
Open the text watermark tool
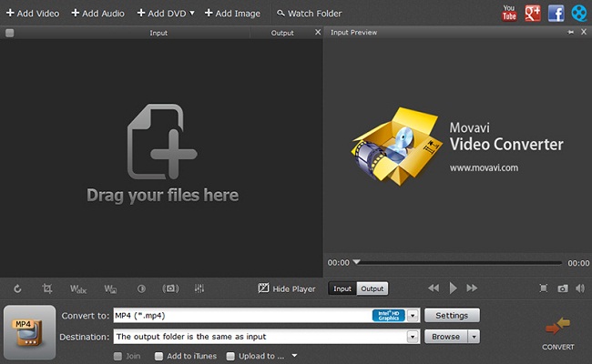point(79,288)
